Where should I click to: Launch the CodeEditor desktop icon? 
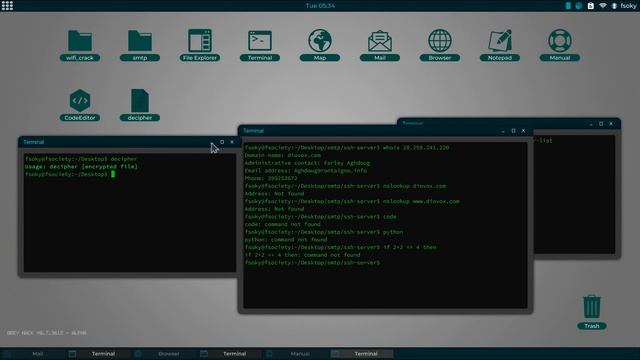80,105
